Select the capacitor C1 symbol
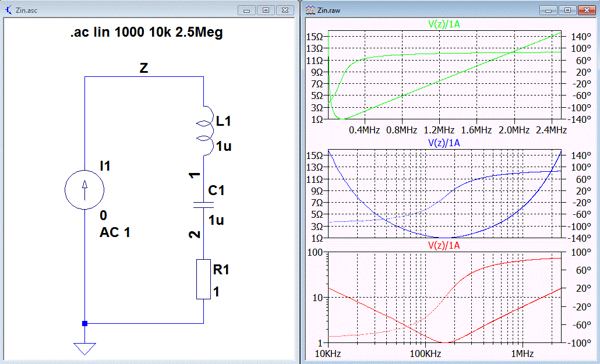Image resolution: width=600 pixels, height=364 pixels. pyautogui.click(x=203, y=205)
